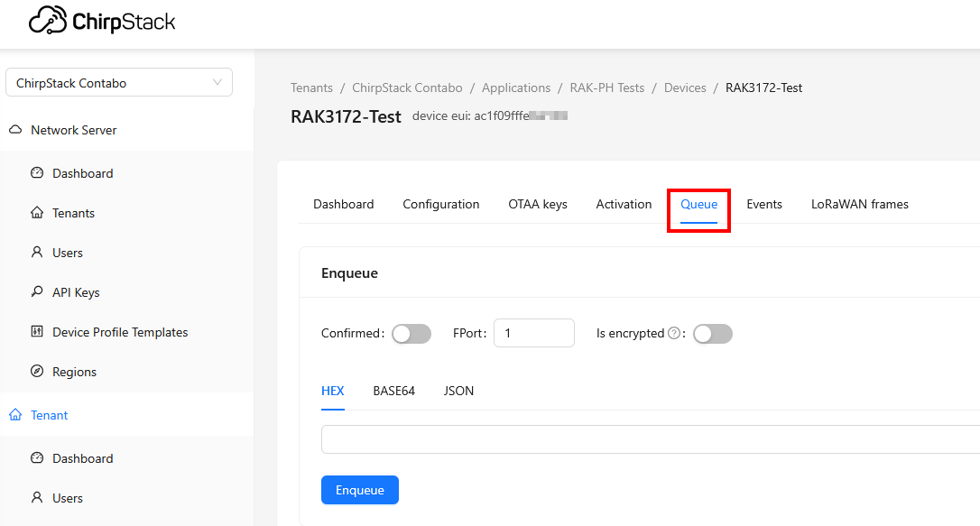The height and width of the screenshot is (526, 980).
Task: Click the Tenant Dashboard gauge icon
Action: (x=37, y=458)
